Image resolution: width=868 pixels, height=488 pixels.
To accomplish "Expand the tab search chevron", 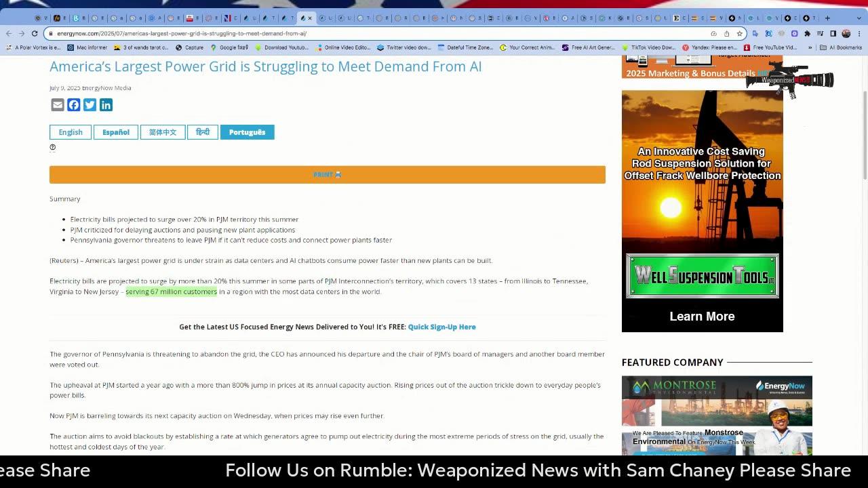I will (x=859, y=18).
